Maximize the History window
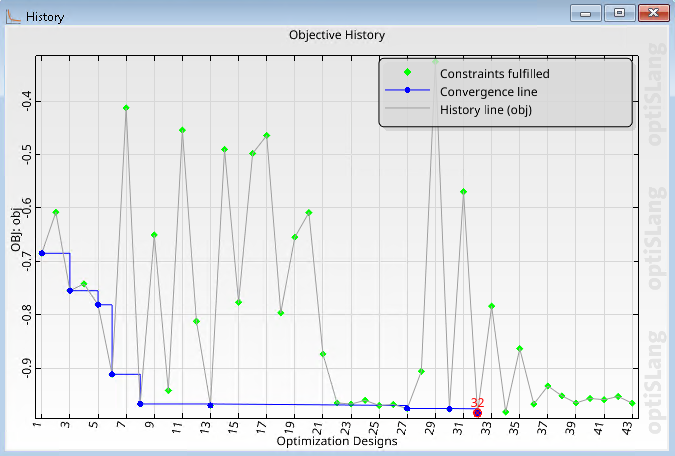 click(x=619, y=13)
